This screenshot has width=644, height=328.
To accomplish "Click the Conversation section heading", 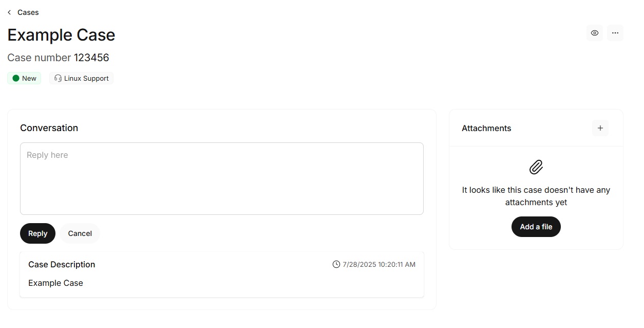I will point(49,128).
